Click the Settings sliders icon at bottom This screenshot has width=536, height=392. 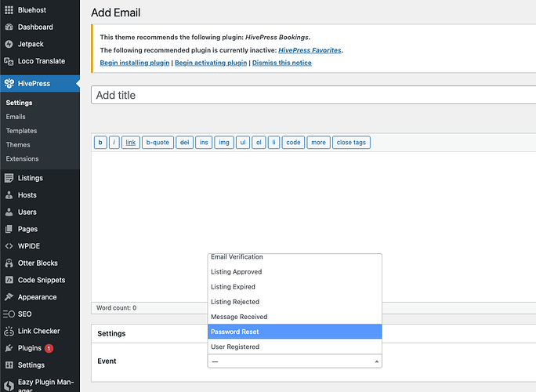[9, 365]
